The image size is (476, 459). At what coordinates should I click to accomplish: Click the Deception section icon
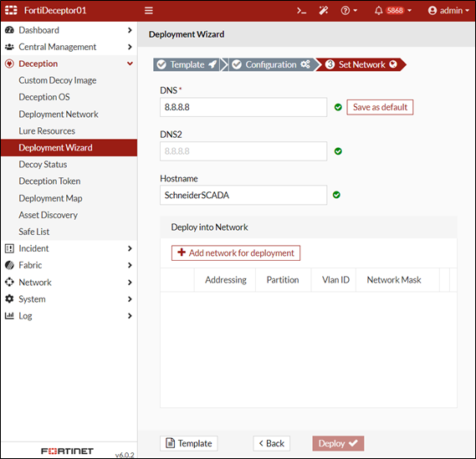(9, 64)
